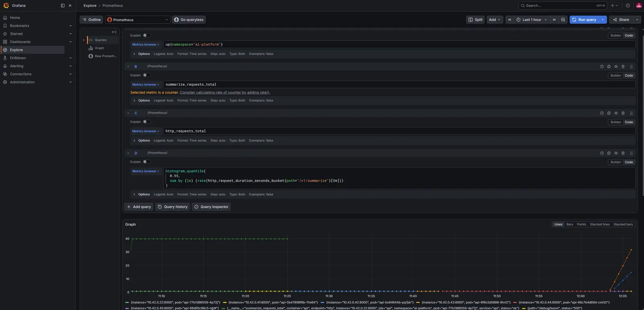The height and width of the screenshot is (310, 644).
Task: Go to Home in sidebar
Action: pos(15,18)
